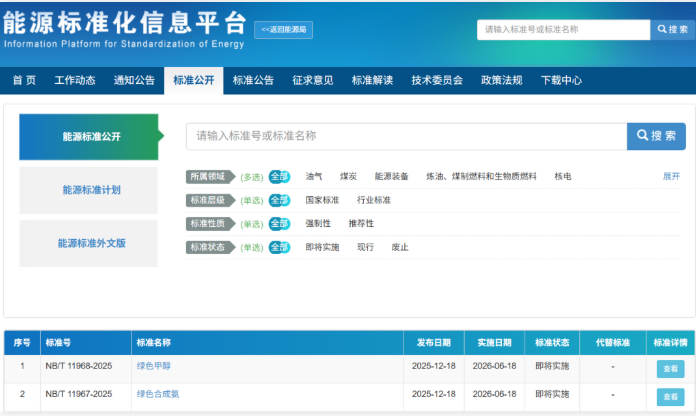The height and width of the screenshot is (416, 696).
Task: Go to the 首页 nav item
Action: pos(24,80)
